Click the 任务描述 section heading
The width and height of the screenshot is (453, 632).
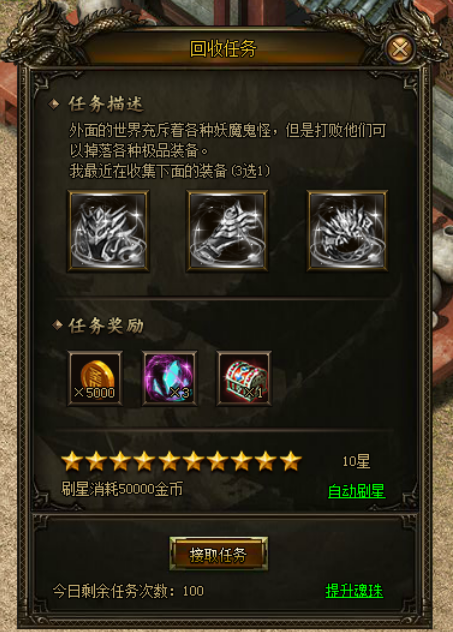(106, 104)
